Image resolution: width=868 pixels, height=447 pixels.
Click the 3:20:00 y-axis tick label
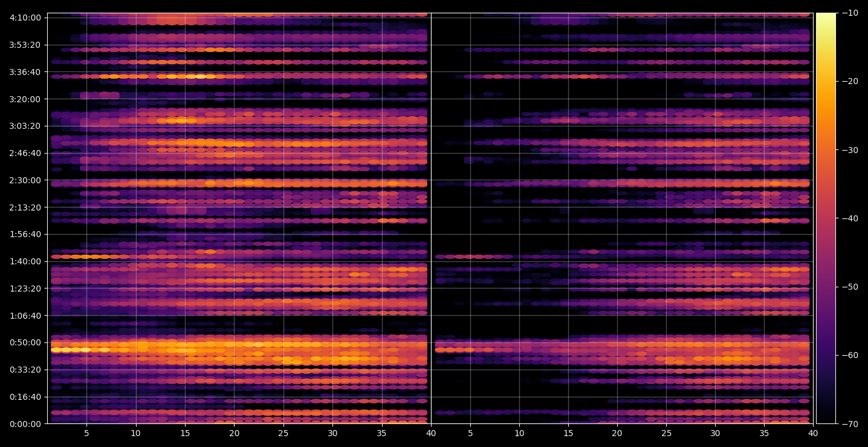[x=25, y=99]
